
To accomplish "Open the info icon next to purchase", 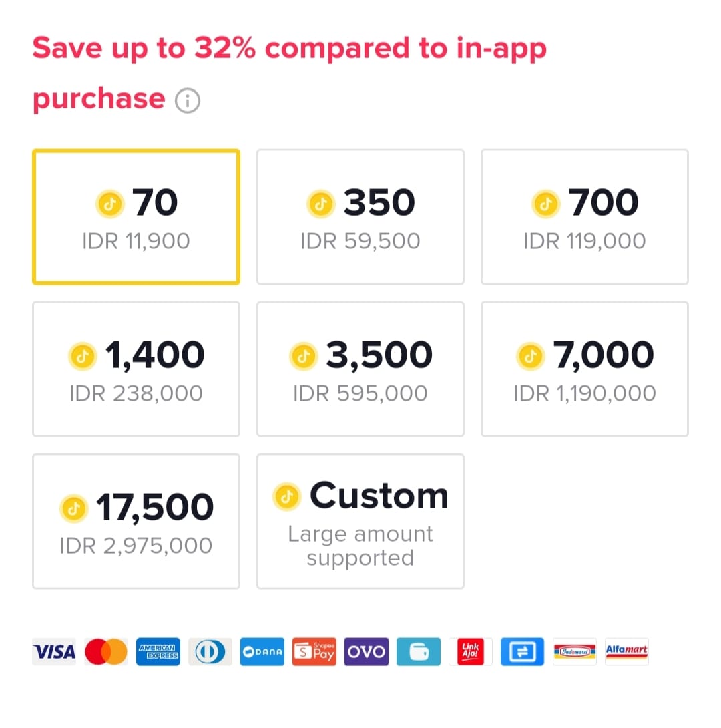I will (188, 100).
